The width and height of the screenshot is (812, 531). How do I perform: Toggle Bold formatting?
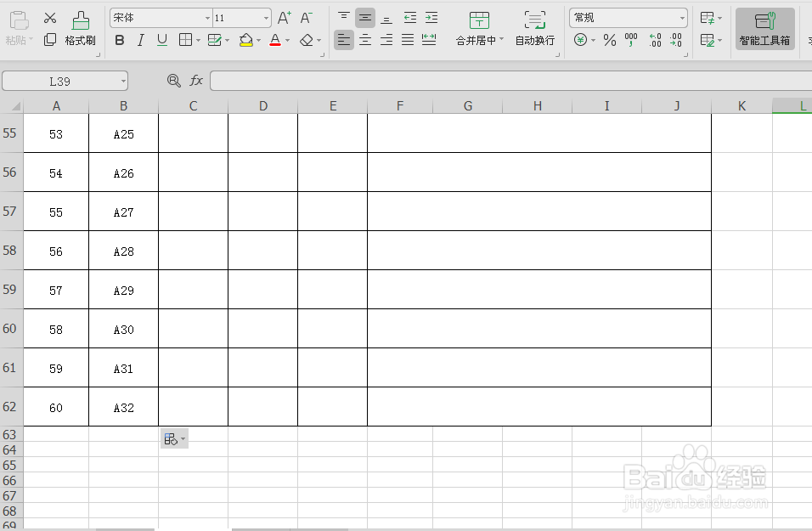click(120, 40)
